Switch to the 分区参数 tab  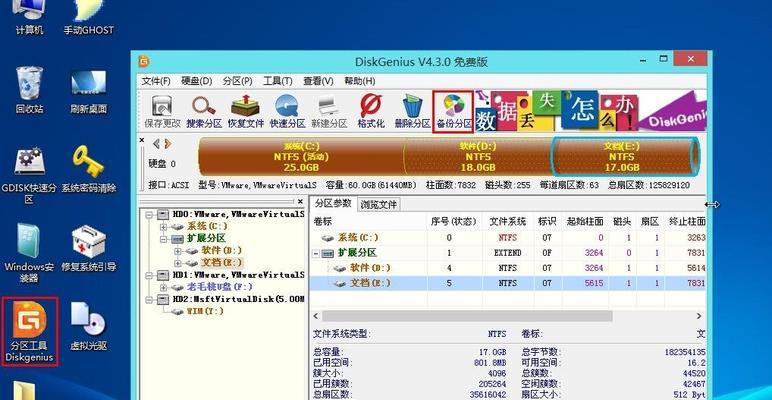[x=333, y=203]
